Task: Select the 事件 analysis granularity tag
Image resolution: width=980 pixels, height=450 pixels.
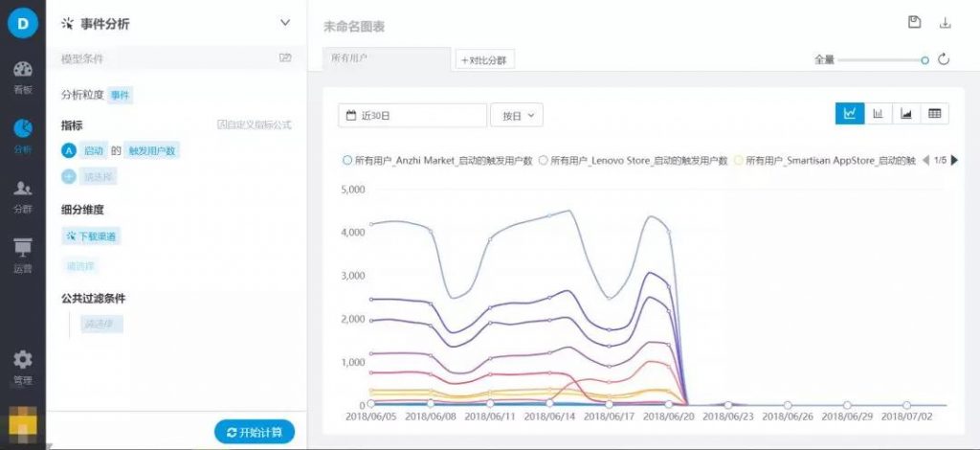Action: [x=120, y=95]
